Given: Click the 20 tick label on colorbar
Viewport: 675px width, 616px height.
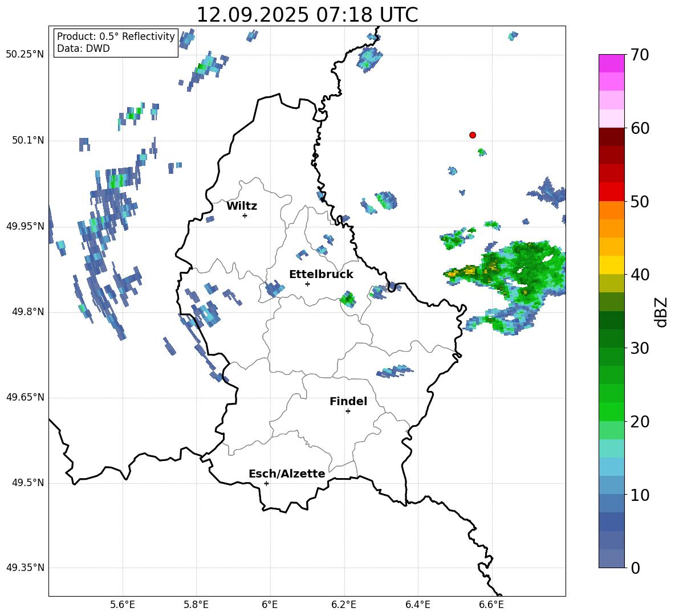Looking at the screenshot, I should pyautogui.click(x=640, y=421).
